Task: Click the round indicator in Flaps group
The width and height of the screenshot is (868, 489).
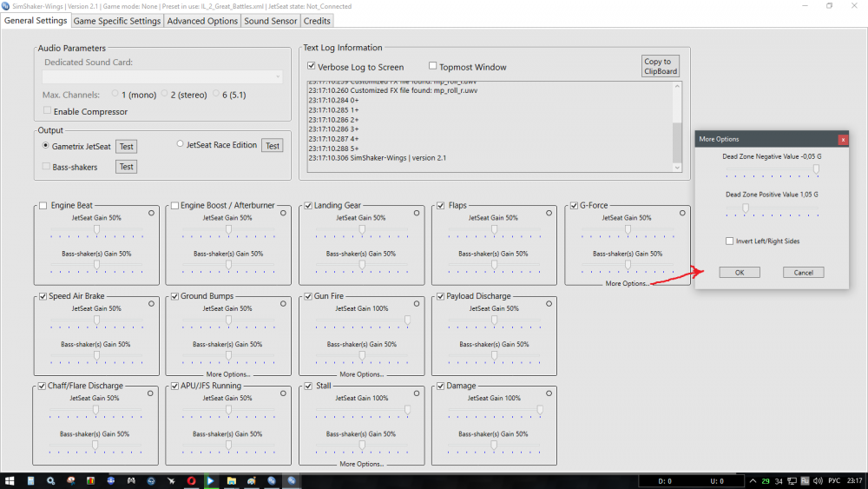Action: pos(549,213)
